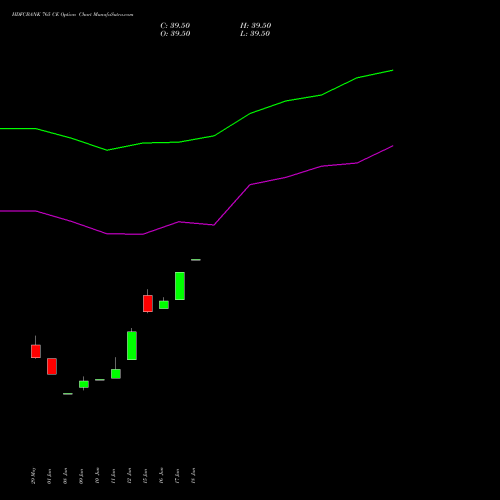This screenshot has height=500, width=500.
Task: Select the open value O: 39.50
Action: point(175,34)
